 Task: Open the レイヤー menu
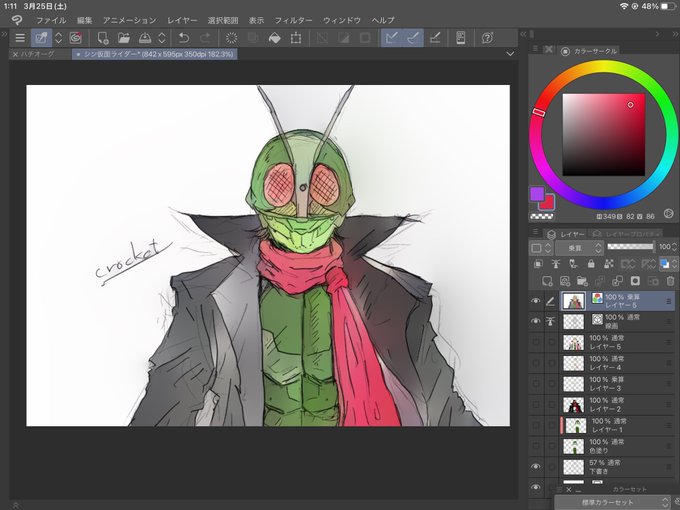click(x=182, y=20)
